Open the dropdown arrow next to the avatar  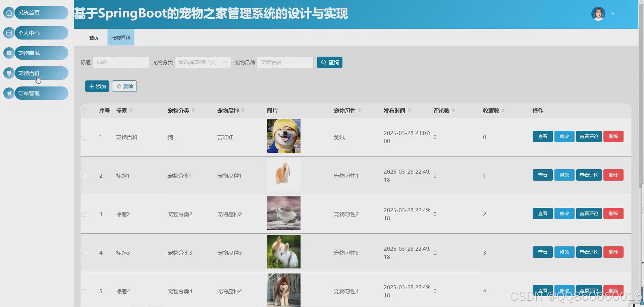point(613,14)
